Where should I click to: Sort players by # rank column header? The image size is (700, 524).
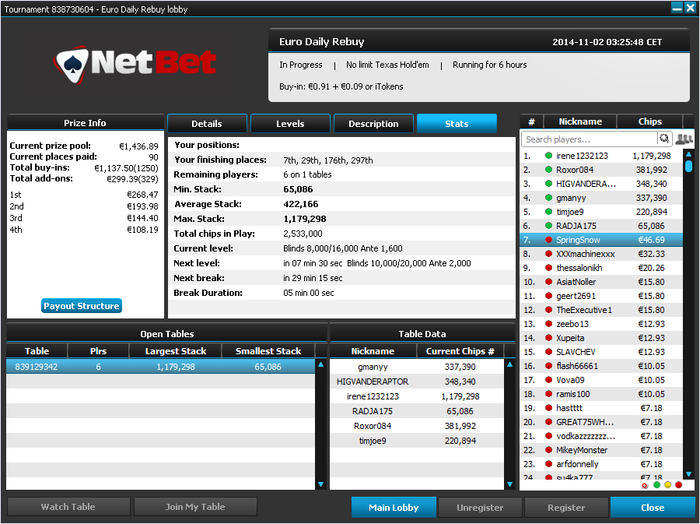(531, 121)
